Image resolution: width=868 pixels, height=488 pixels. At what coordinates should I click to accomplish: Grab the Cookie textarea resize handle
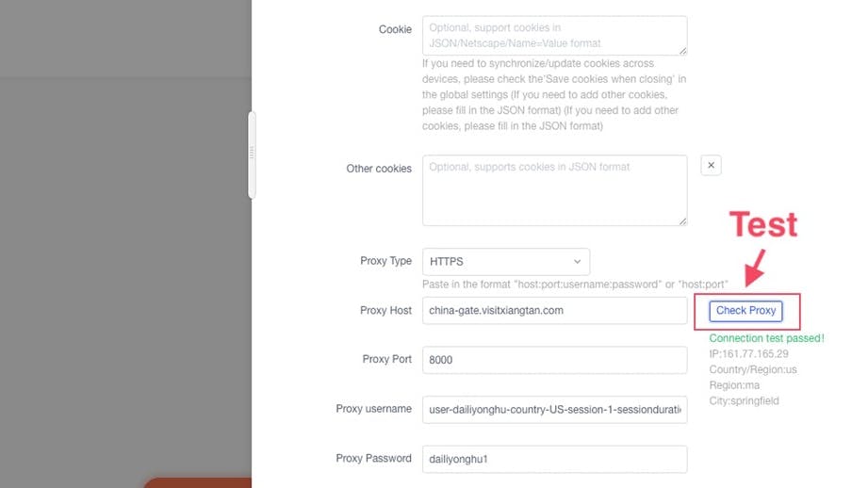(x=682, y=51)
